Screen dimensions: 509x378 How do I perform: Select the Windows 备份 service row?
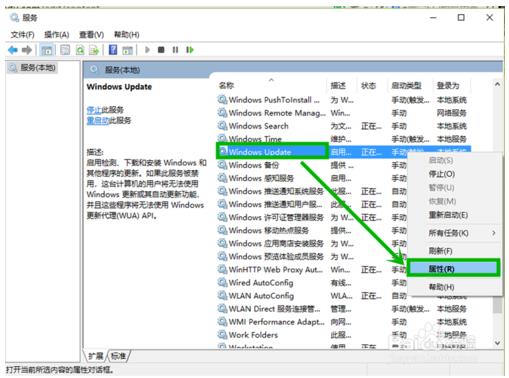(x=312, y=165)
